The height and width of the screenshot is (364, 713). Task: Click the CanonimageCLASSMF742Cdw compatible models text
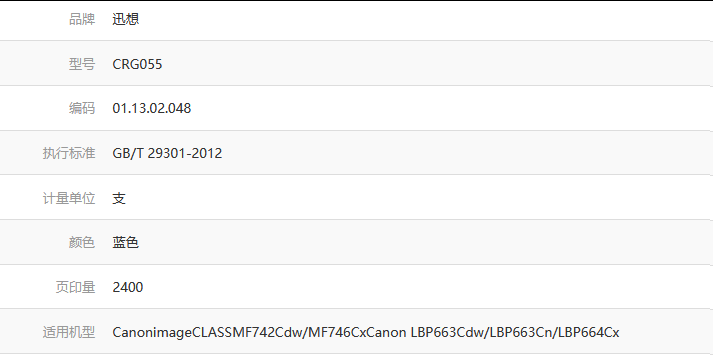207,332
